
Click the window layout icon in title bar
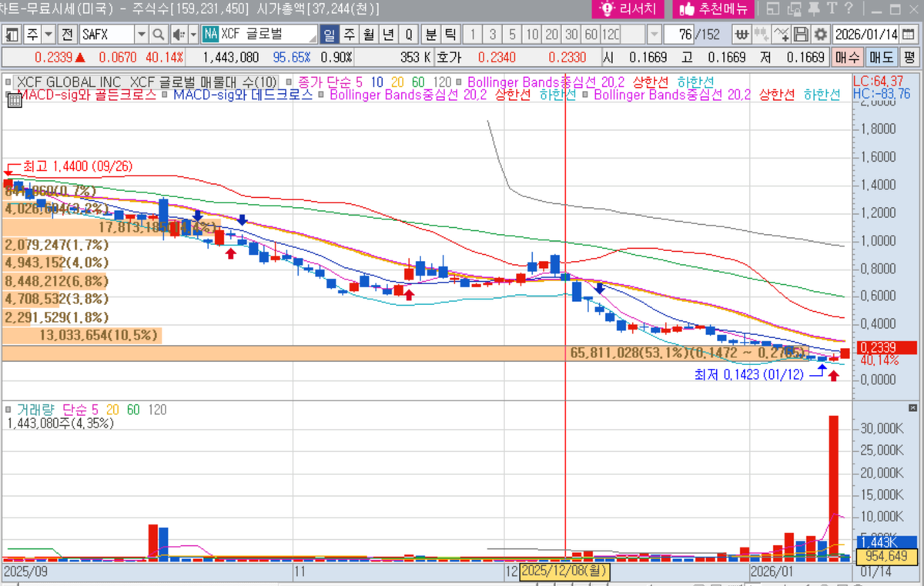coord(773,9)
